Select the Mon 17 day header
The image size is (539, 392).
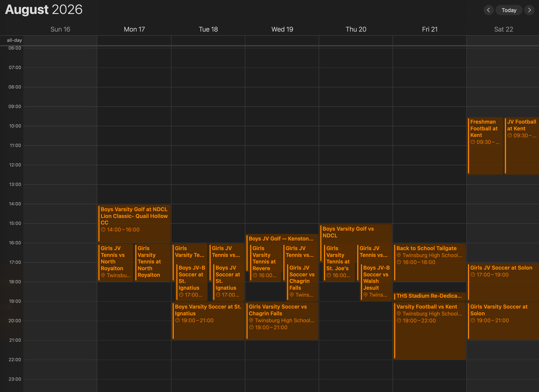click(134, 29)
